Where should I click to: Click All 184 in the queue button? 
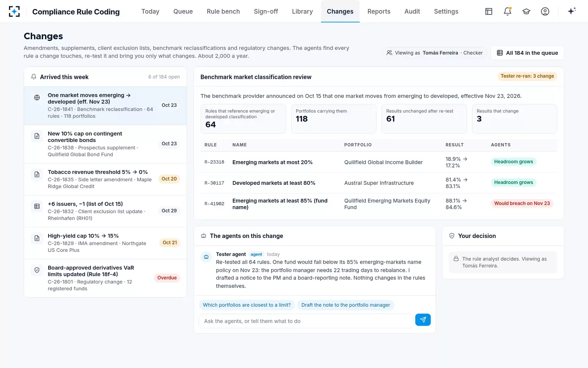[527, 53]
